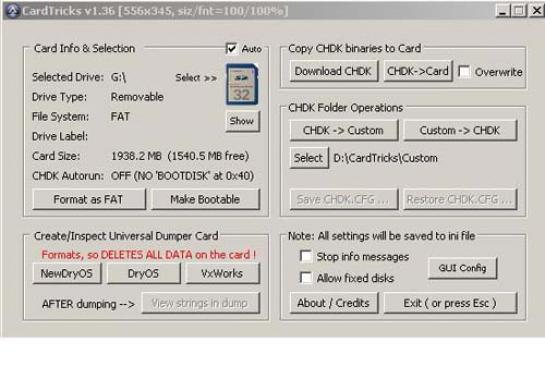This screenshot has width=545, height=379.
Task: Click View strings in dump button
Action: 201,303
